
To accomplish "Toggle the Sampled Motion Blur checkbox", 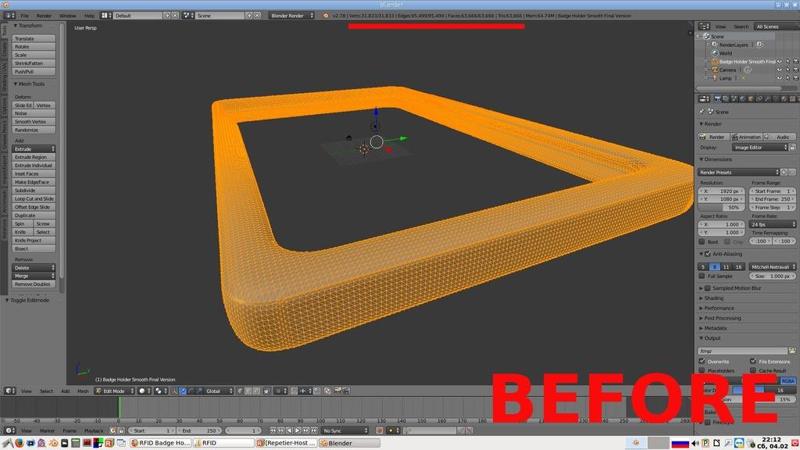I will [x=708, y=288].
